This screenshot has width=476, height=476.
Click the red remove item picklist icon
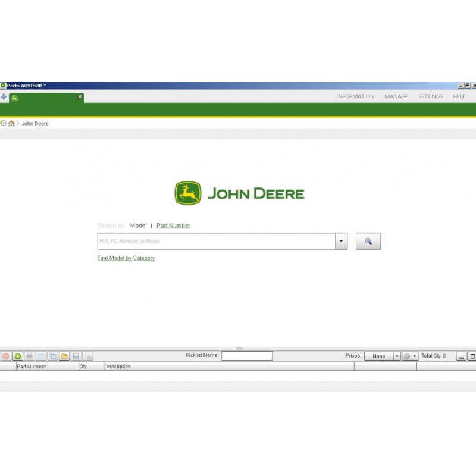[6, 356]
